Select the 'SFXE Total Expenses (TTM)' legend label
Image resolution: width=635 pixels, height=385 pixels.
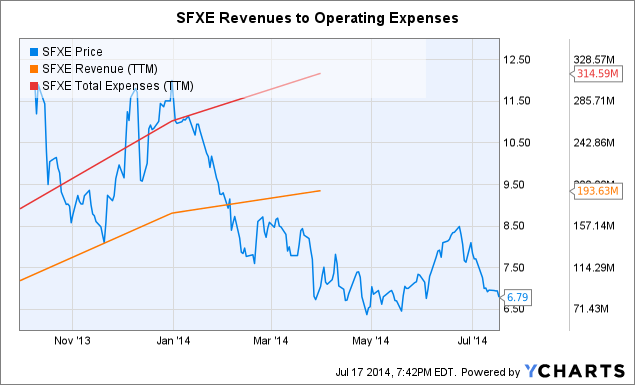[x=118, y=86]
